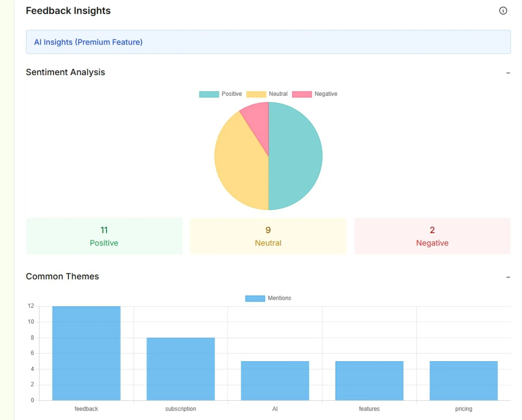
Task: Open the AI Insights (Premium Feature) banner
Action: tap(88, 42)
